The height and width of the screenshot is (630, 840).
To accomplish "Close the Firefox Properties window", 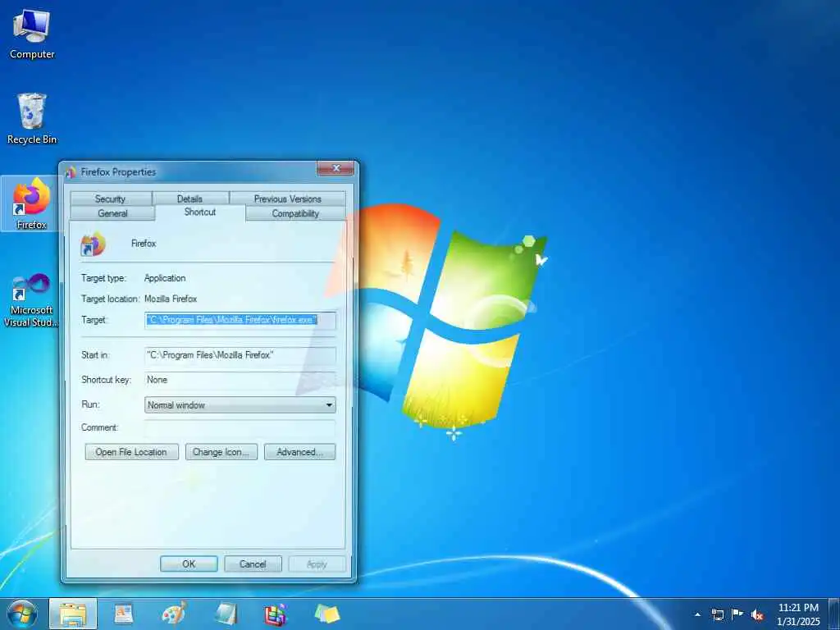I will coord(336,169).
